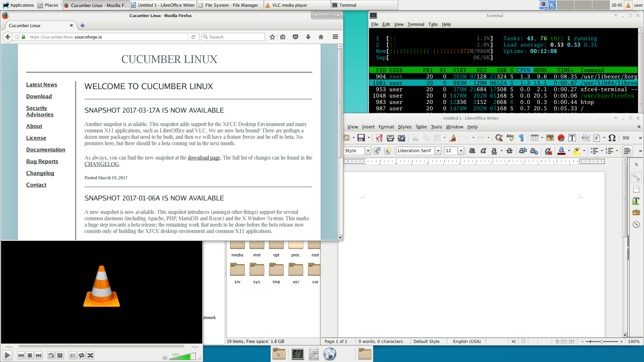The height and width of the screenshot is (362, 644).
Task: Click the Firefox Search input field
Action: (x=235, y=37)
